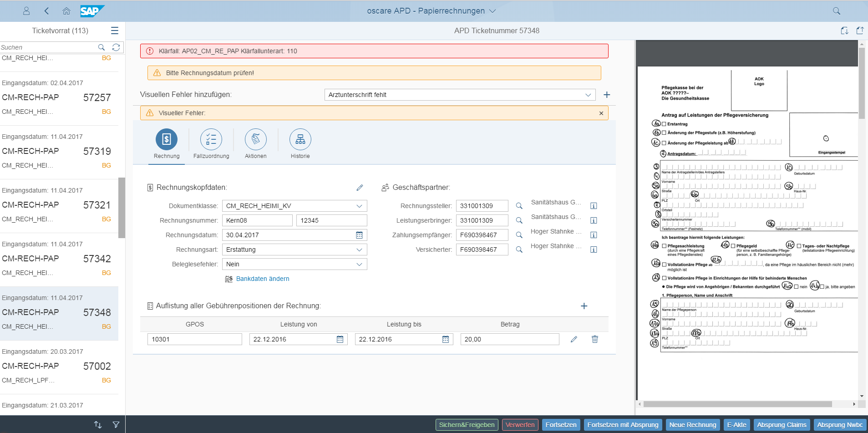Open the filter icon below ticket list

(116, 424)
